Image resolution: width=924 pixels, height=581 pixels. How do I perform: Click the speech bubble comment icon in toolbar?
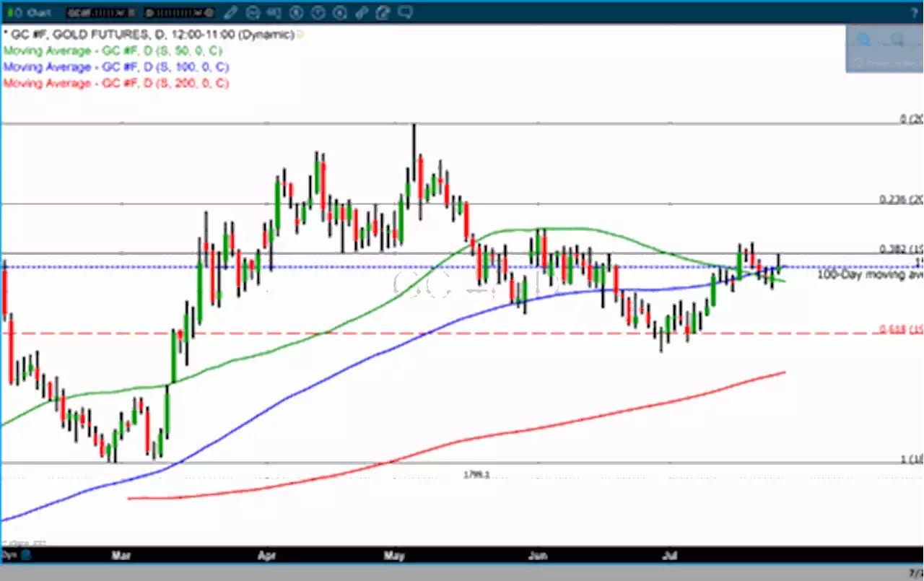pyautogui.click(x=405, y=12)
